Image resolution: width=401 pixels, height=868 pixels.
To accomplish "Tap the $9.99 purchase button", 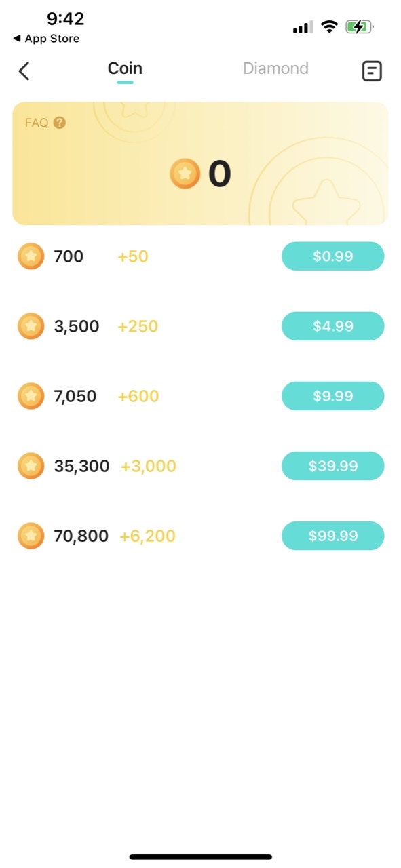I will click(332, 396).
